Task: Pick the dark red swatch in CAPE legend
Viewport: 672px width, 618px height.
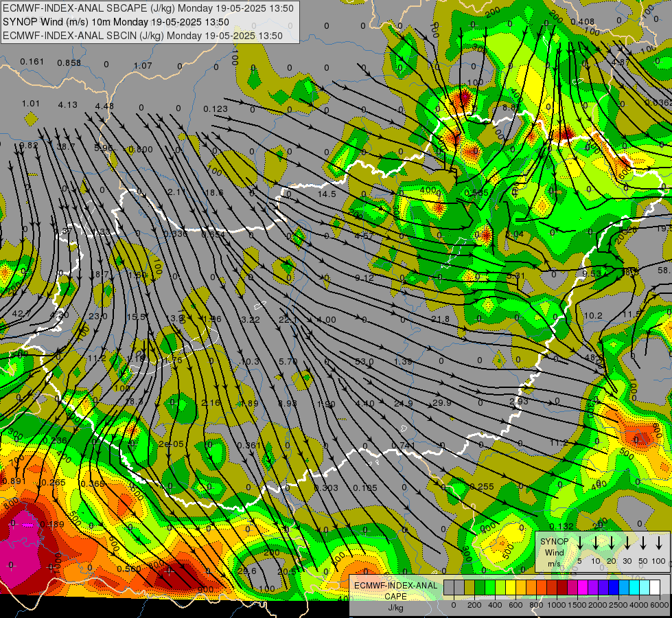Action: 562,587
